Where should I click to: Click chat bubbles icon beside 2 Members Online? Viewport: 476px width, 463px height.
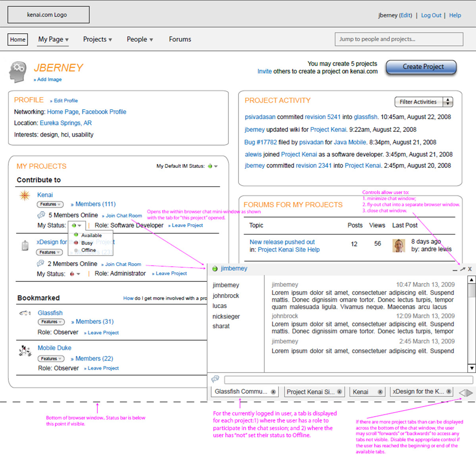[40, 263]
